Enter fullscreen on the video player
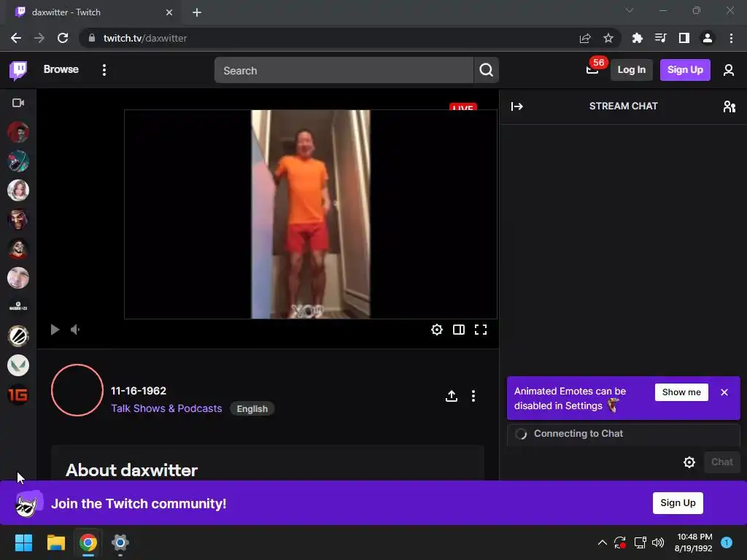747x560 pixels. [x=481, y=330]
